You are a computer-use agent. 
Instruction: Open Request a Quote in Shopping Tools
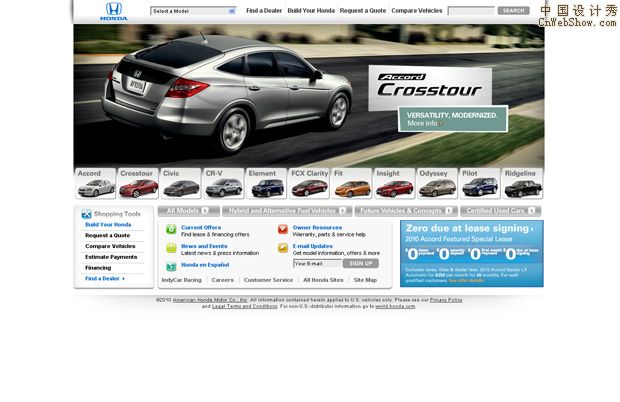click(108, 235)
